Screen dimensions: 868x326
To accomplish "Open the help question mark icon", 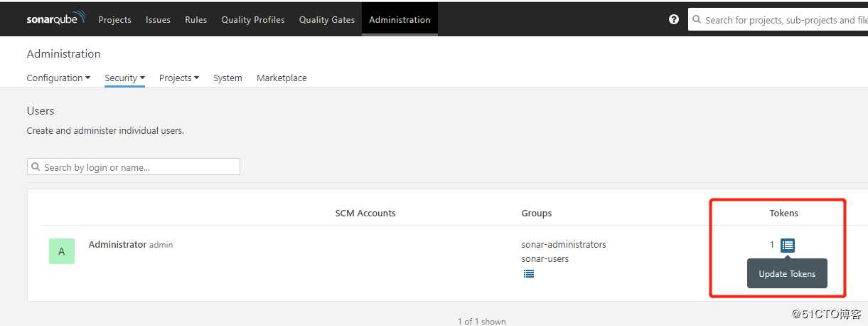I will [674, 19].
